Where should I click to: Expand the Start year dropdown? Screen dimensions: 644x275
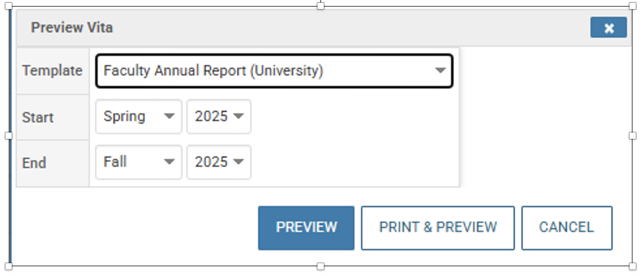pyautogui.click(x=219, y=117)
